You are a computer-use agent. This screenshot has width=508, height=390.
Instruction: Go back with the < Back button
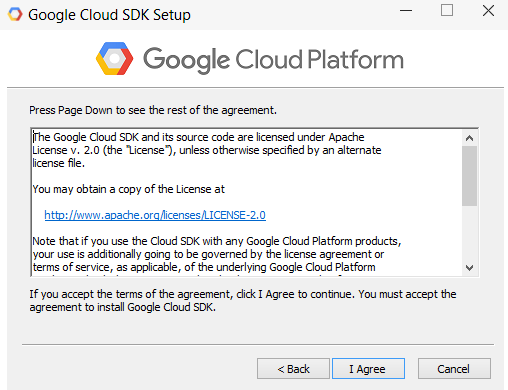click(293, 369)
